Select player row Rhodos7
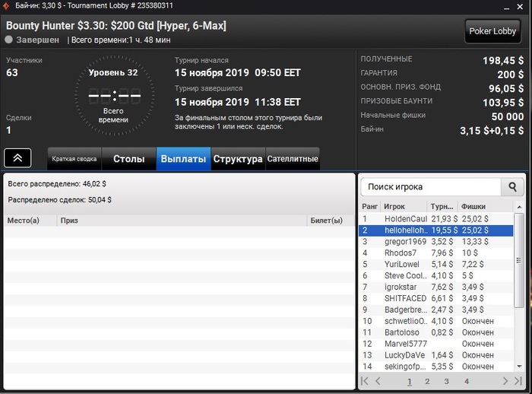The image size is (532, 394). coord(436,253)
